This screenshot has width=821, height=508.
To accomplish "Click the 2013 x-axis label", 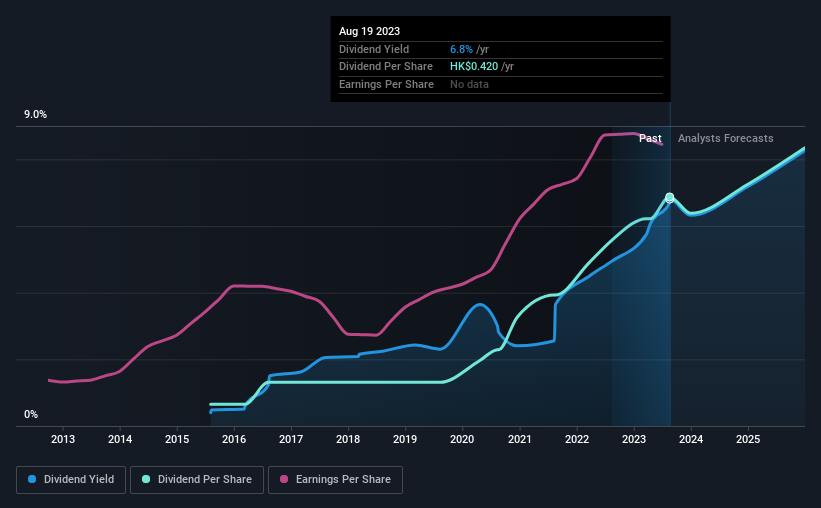I will point(63,439).
